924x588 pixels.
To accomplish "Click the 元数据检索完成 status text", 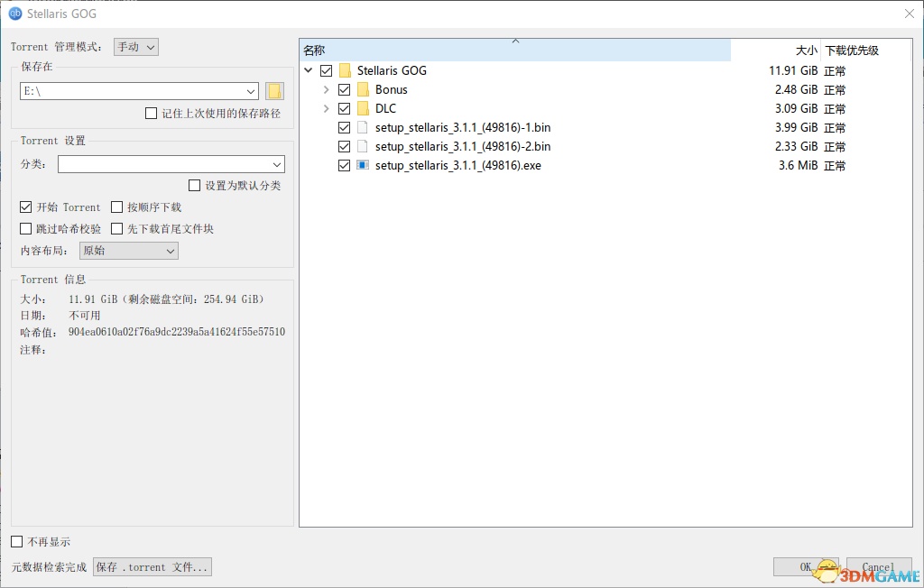I will (x=49, y=566).
